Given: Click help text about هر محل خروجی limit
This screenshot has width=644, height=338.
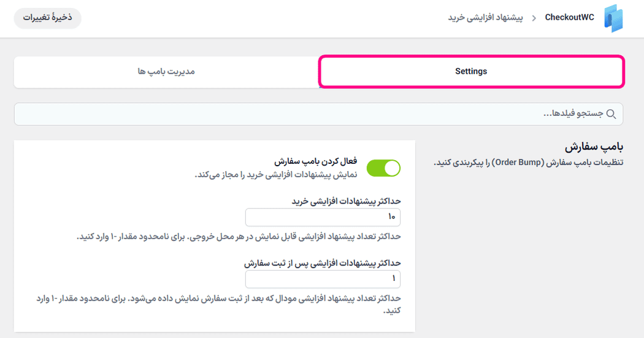Looking at the screenshot, I should pyautogui.click(x=239, y=237).
